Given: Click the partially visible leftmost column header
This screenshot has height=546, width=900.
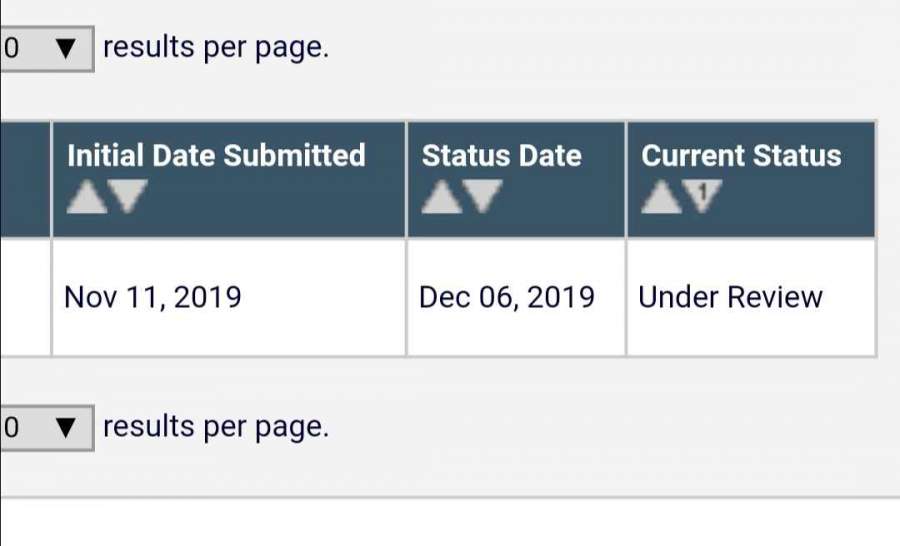Looking at the screenshot, I should (24, 179).
